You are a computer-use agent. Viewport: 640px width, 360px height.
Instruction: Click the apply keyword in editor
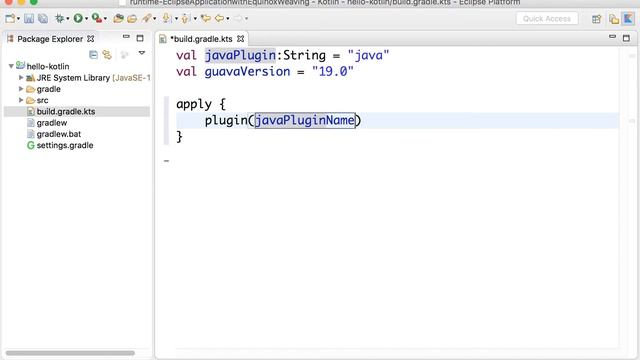(194, 104)
